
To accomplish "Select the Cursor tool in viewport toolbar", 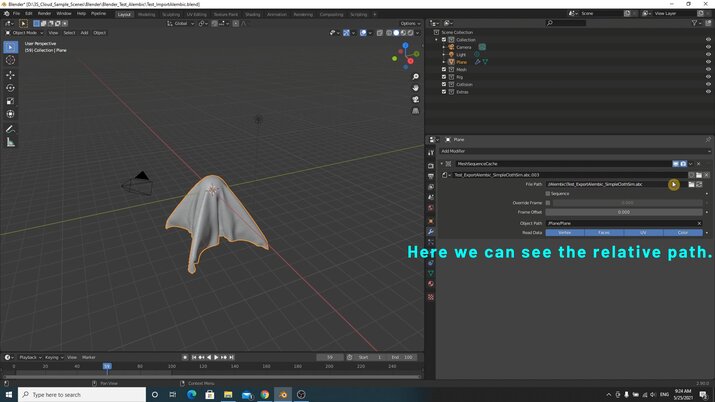I will pyautogui.click(x=10, y=60).
